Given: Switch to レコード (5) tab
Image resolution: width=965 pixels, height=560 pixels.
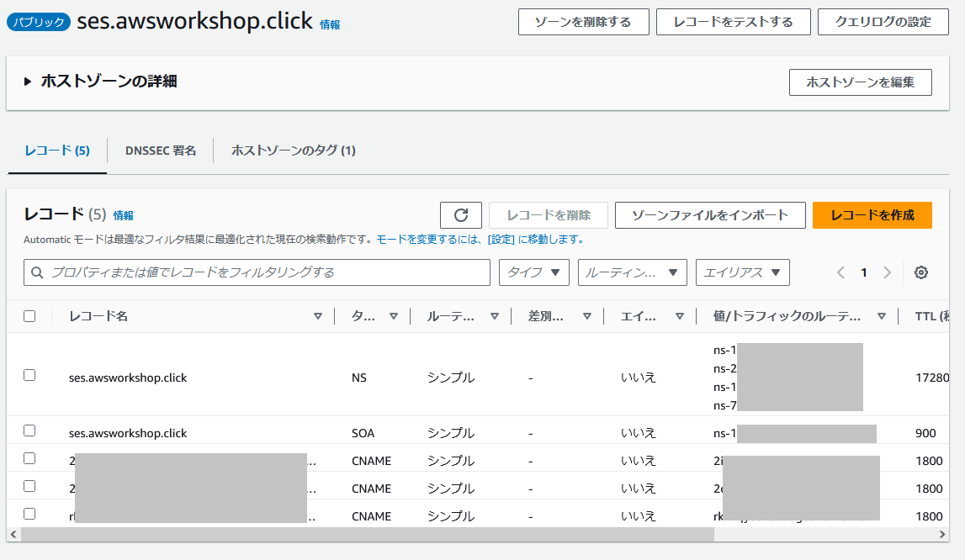Looking at the screenshot, I should point(57,151).
